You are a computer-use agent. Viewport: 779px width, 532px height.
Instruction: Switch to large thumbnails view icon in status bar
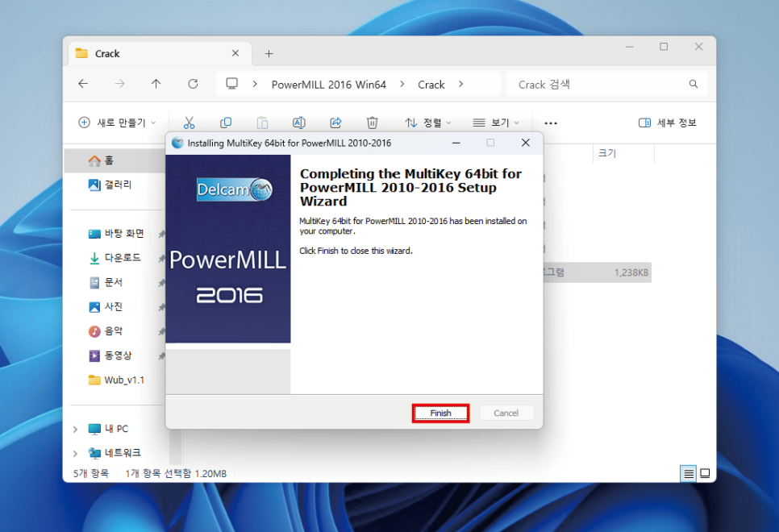click(705, 474)
